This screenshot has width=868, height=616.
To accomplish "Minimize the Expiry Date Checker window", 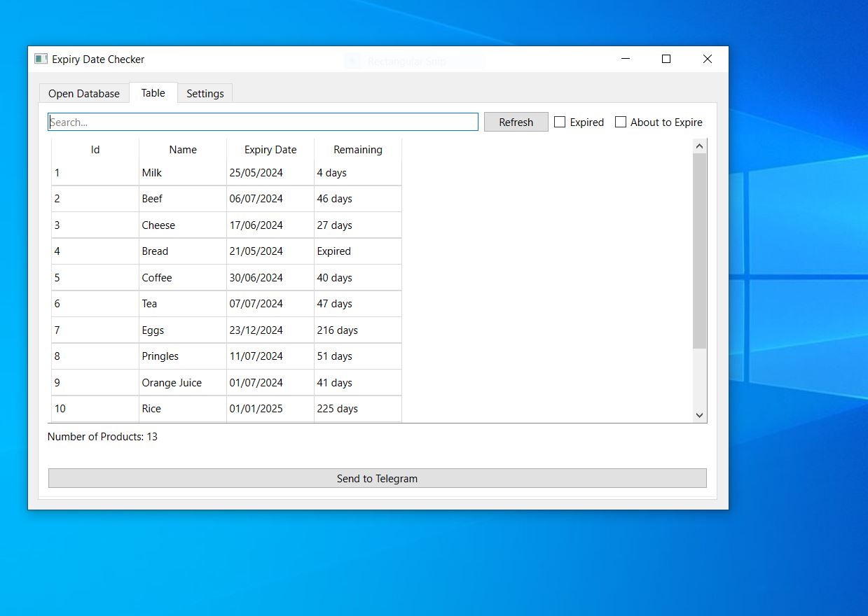I will [626, 59].
